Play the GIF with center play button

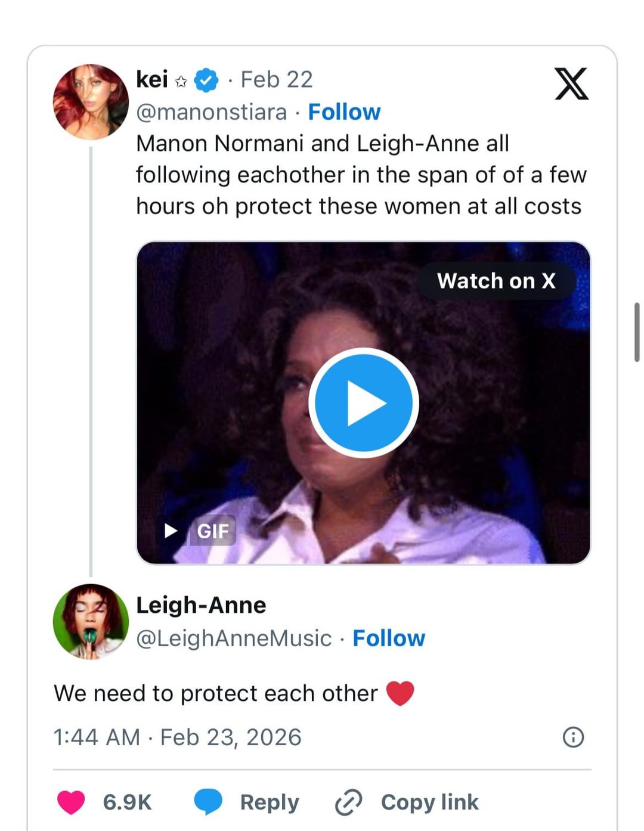tap(364, 403)
